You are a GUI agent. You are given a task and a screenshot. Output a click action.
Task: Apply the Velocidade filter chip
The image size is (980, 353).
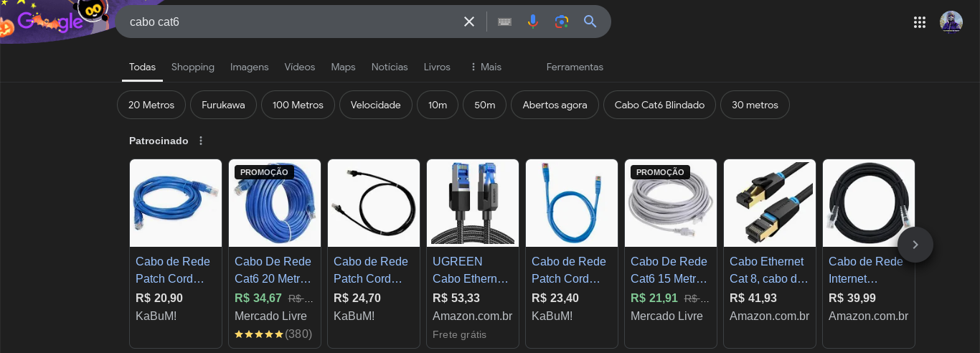376,105
